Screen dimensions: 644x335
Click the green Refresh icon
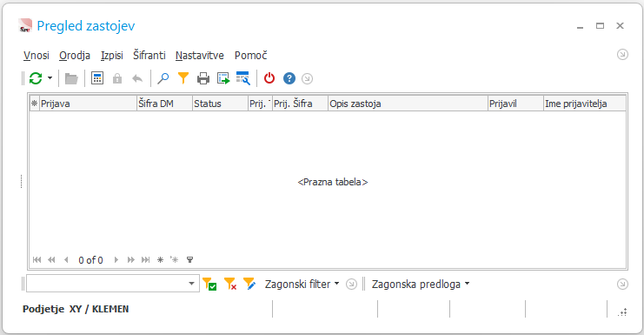click(x=36, y=78)
